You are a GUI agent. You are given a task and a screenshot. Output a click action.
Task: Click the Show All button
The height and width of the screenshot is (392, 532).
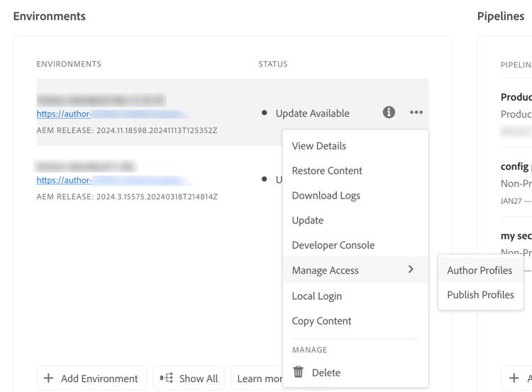point(189,379)
